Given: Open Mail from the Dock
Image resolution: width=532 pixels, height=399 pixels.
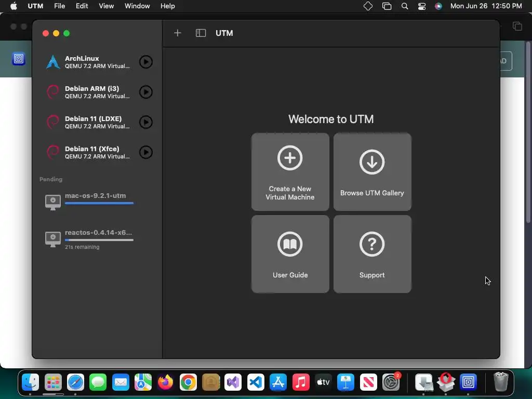Looking at the screenshot, I should click(x=121, y=382).
